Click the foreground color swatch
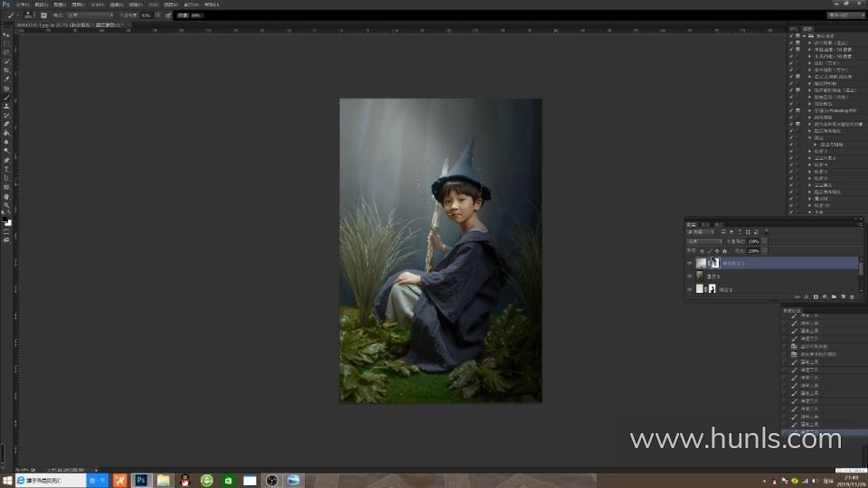This screenshot has width=868, height=488. tap(5, 219)
